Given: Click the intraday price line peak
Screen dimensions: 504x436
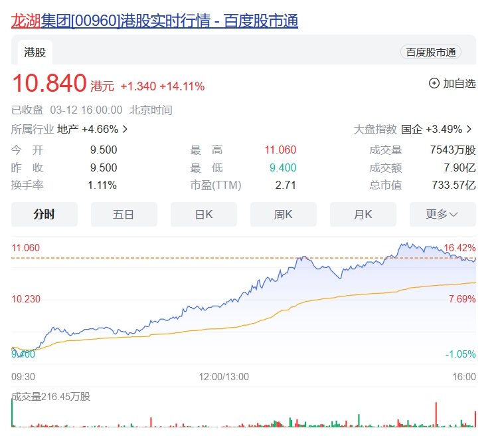Looking at the screenshot, I should [406, 243].
